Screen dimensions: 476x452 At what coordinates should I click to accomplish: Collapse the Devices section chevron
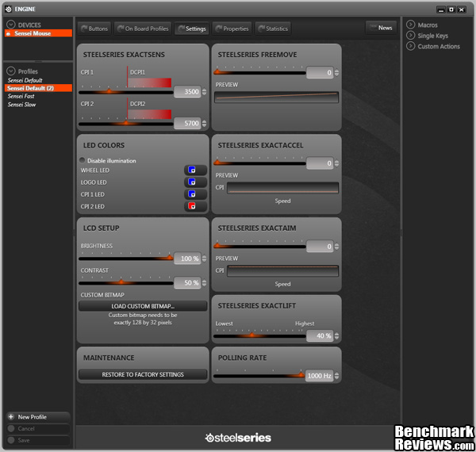(x=10, y=25)
